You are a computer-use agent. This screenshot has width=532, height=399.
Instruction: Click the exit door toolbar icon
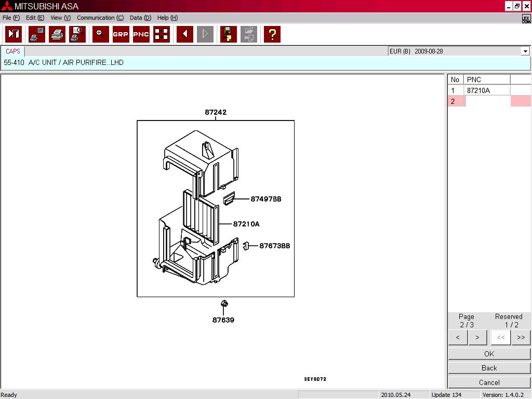click(14, 34)
